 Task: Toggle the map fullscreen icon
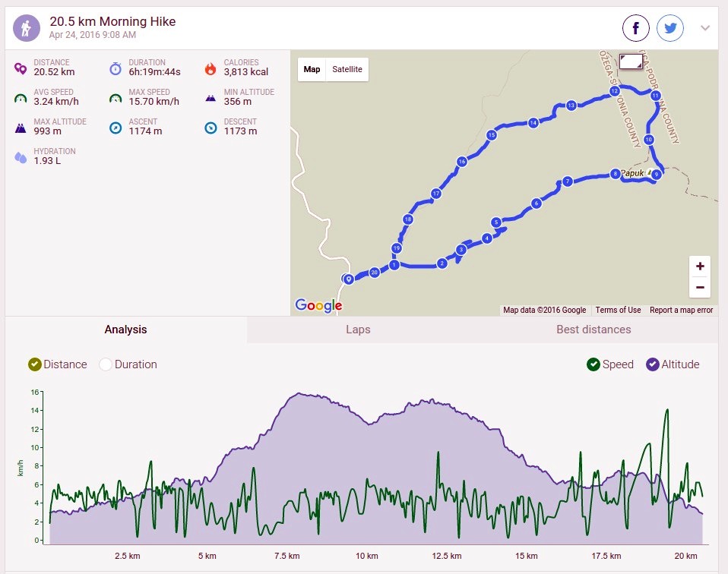point(631,61)
